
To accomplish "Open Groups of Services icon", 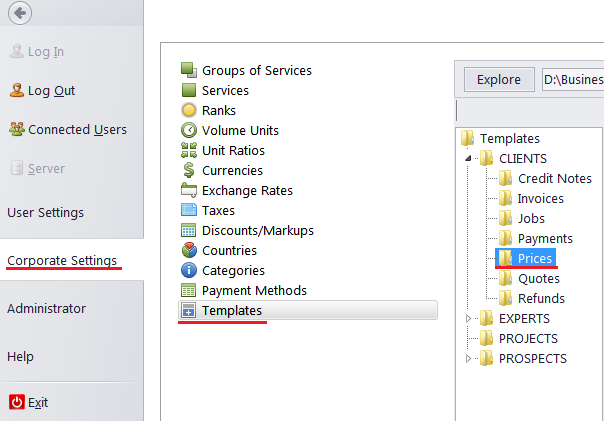I will pyautogui.click(x=189, y=70).
